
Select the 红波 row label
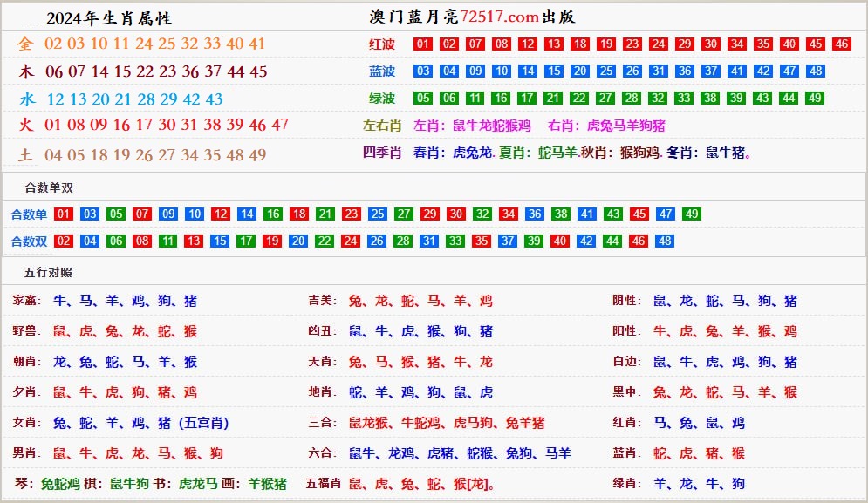382,44
